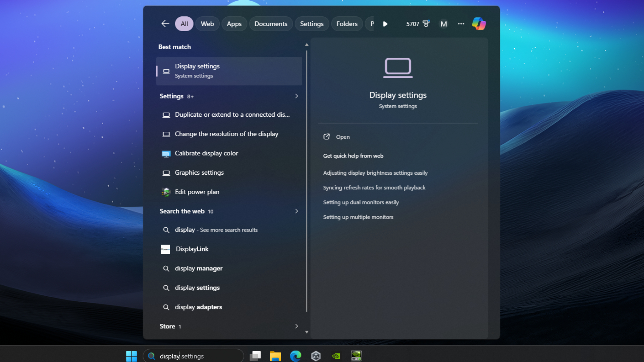Image resolution: width=644 pixels, height=362 pixels.
Task: Open the M account avatar
Action: click(x=443, y=24)
